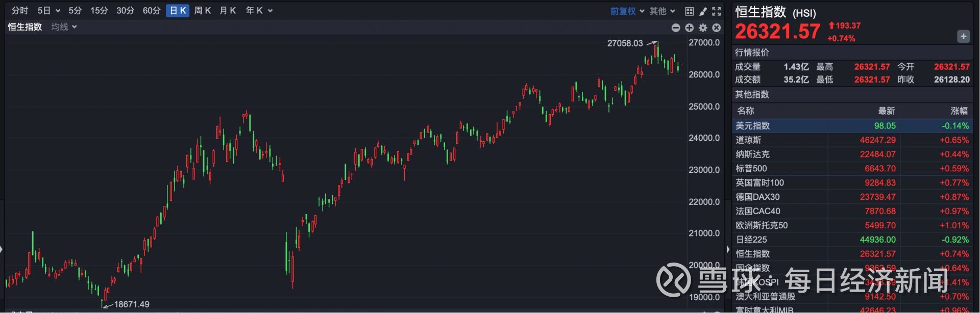Collapse right panel with divider arrow
Screen dimensions: 980x313
coord(728,249)
